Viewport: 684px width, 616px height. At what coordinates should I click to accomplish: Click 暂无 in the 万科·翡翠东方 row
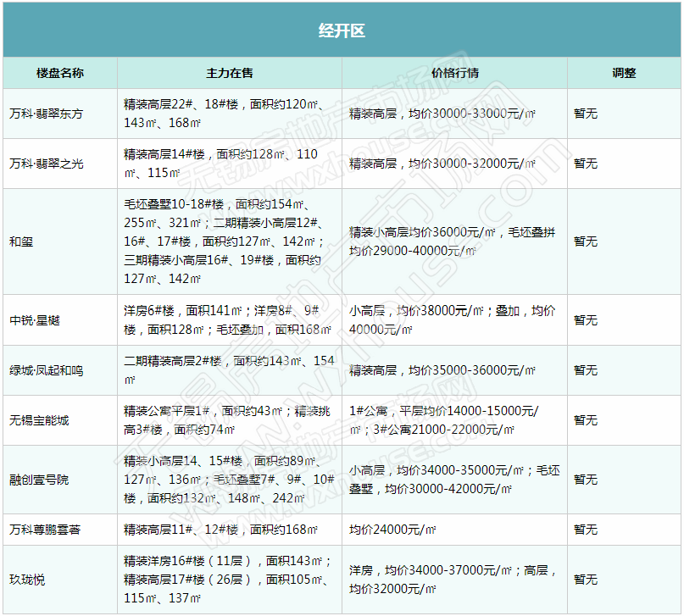[x=586, y=114]
